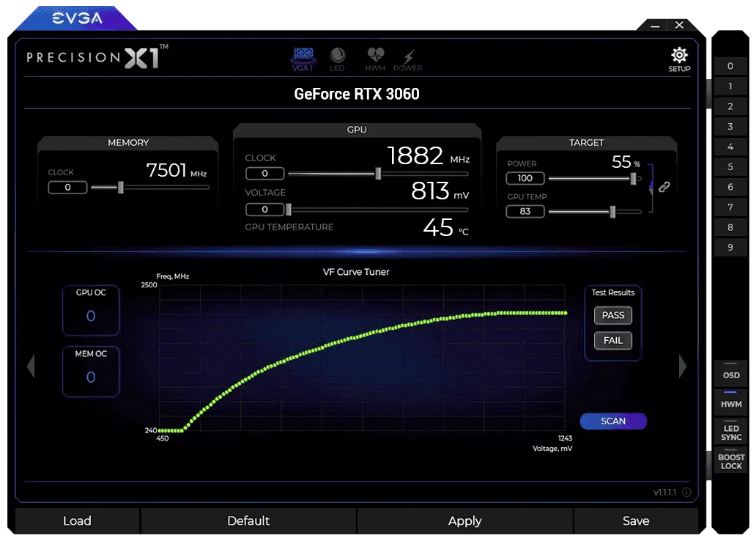Open the LED control icon
Image resolution: width=756 pixels, height=538 pixels.
tap(337, 59)
